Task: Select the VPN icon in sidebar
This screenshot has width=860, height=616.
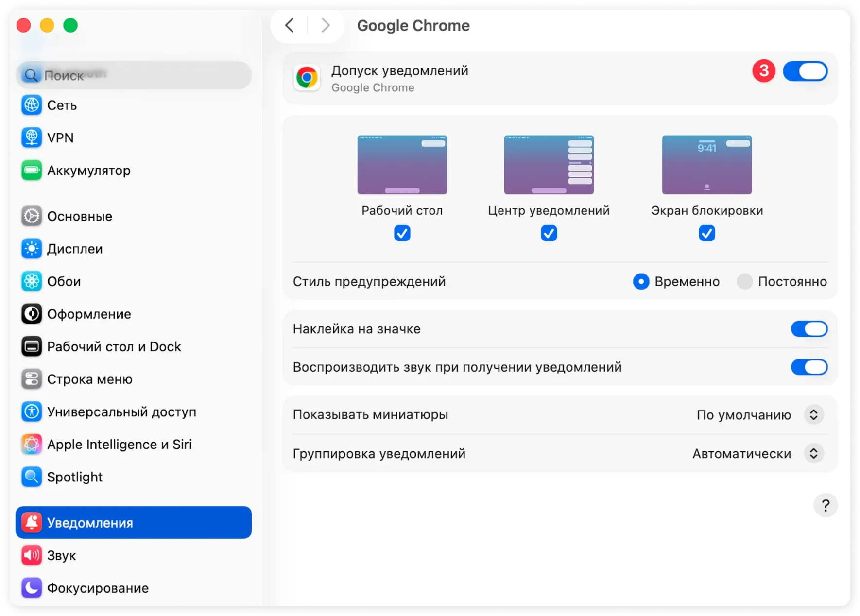Action: pyautogui.click(x=31, y=137)
